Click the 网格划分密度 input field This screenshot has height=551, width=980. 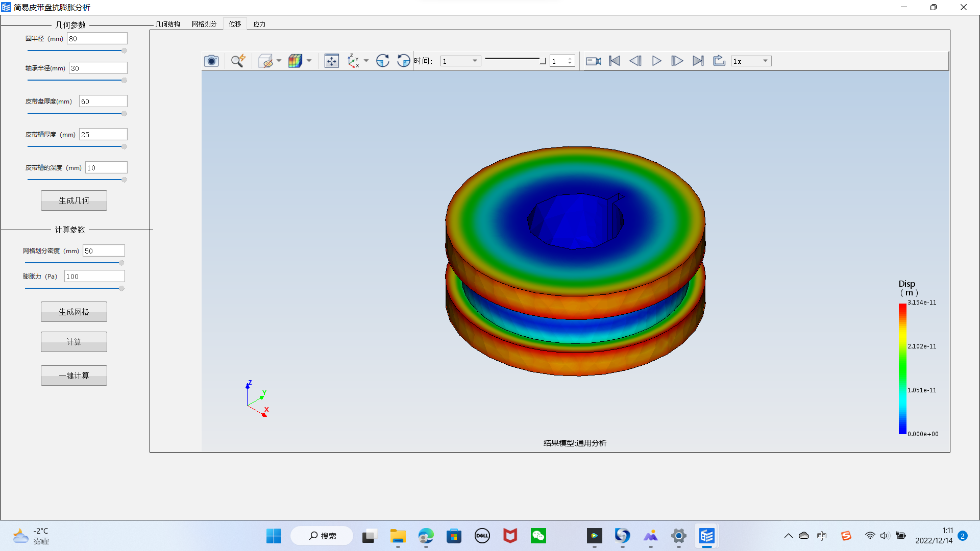click(x=104, y=251)
